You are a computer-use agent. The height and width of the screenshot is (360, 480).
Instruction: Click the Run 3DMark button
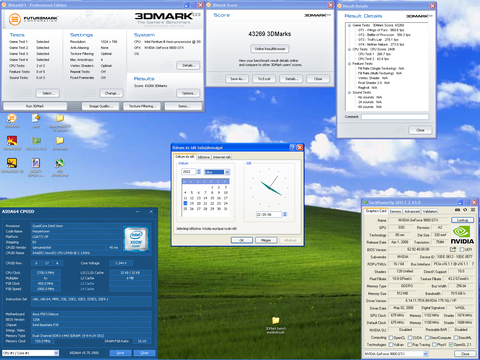pyautogui.click(x=35, y=106)
